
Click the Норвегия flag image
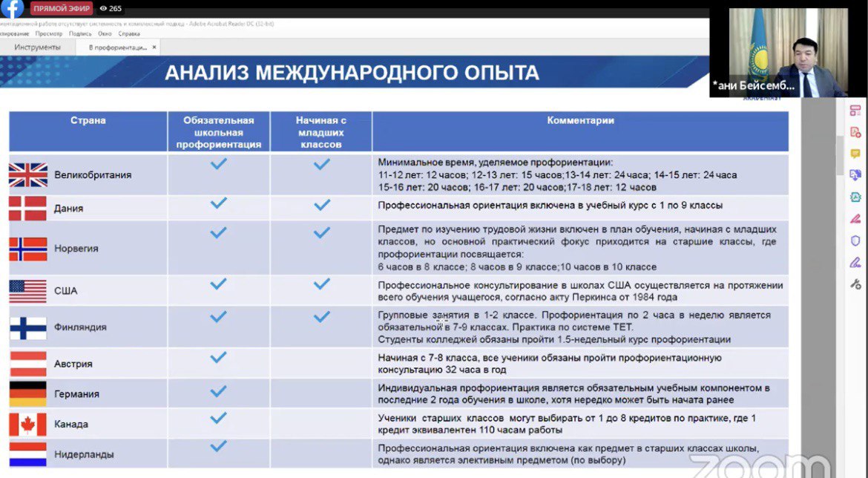(28, 249)
